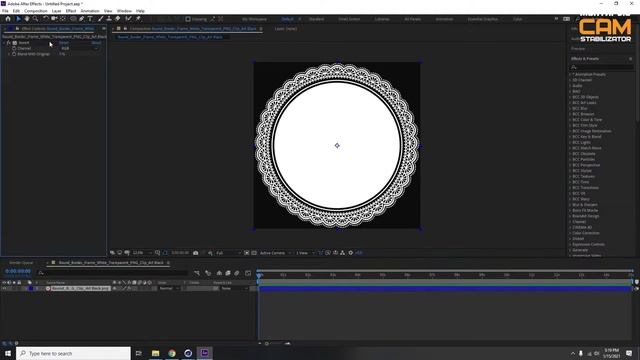Select the Selection (arrow) tool
This screenshot has height=360, width=640.
[x=18, y=19]
